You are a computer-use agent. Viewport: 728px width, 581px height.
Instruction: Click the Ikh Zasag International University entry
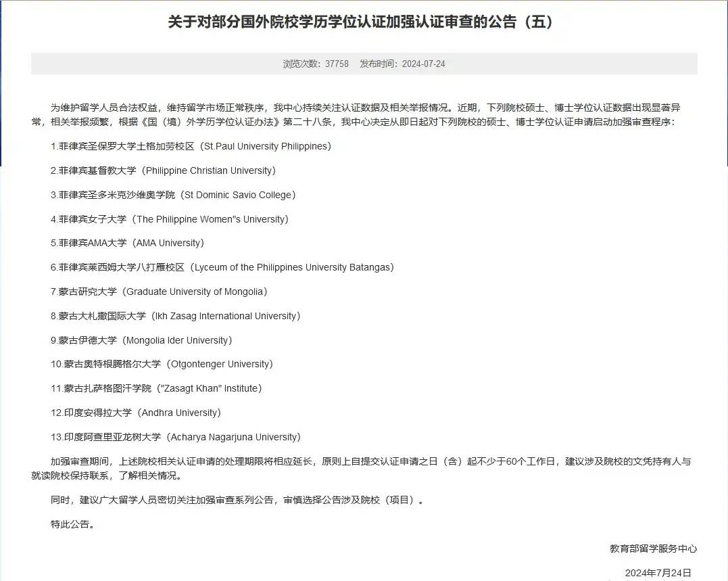tap(176, 316)
